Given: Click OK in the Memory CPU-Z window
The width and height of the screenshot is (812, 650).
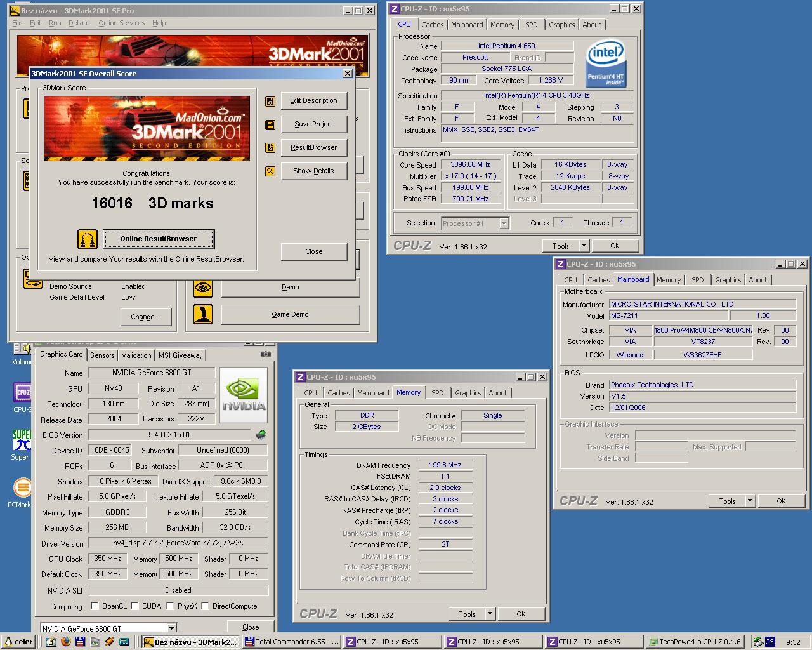Looking at the screenshot, I should (521, 614).
